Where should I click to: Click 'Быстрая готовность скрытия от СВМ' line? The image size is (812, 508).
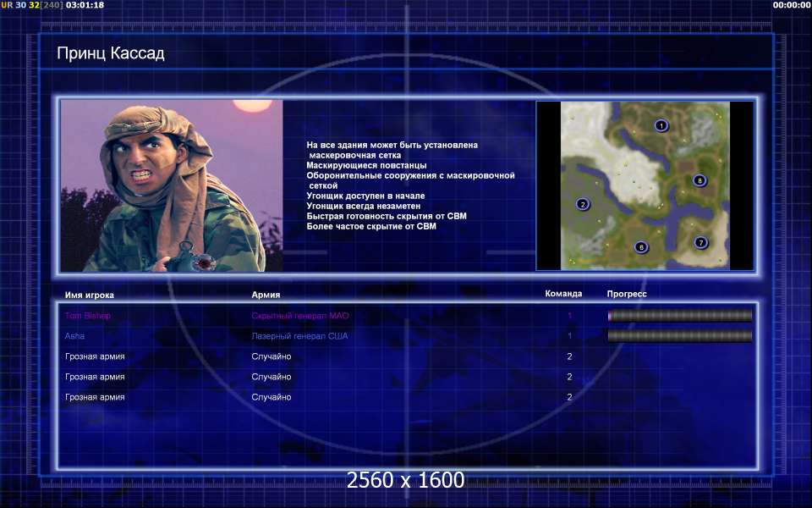coord(387,216)
